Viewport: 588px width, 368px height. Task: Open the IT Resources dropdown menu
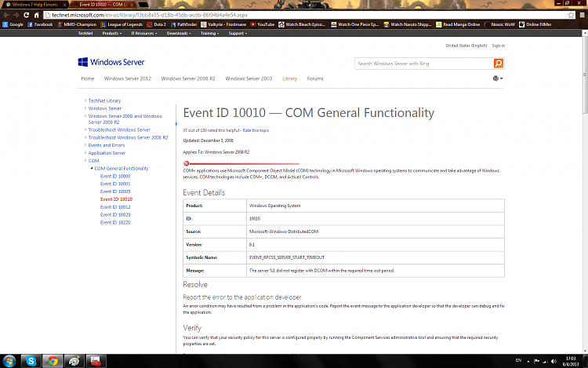[144, 34]
